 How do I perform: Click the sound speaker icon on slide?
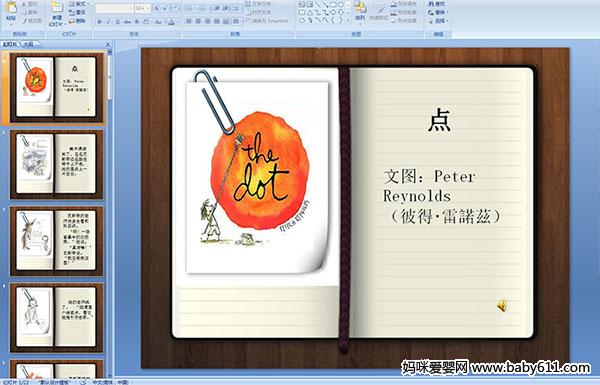pos(502,306)
